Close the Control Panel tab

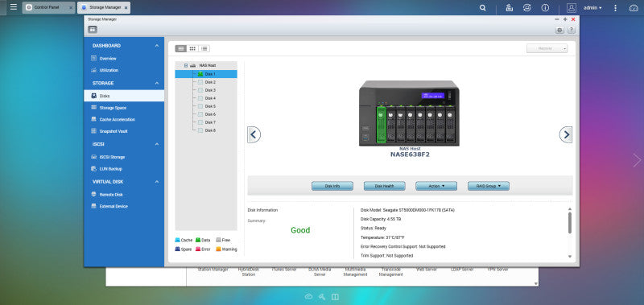tap(71, 8)
